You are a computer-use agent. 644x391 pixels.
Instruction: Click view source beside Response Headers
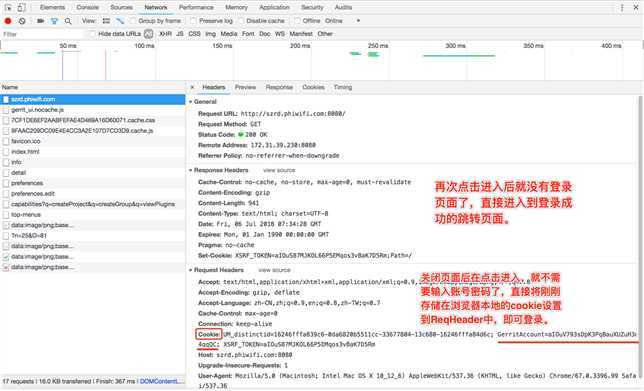coord(279,170)
